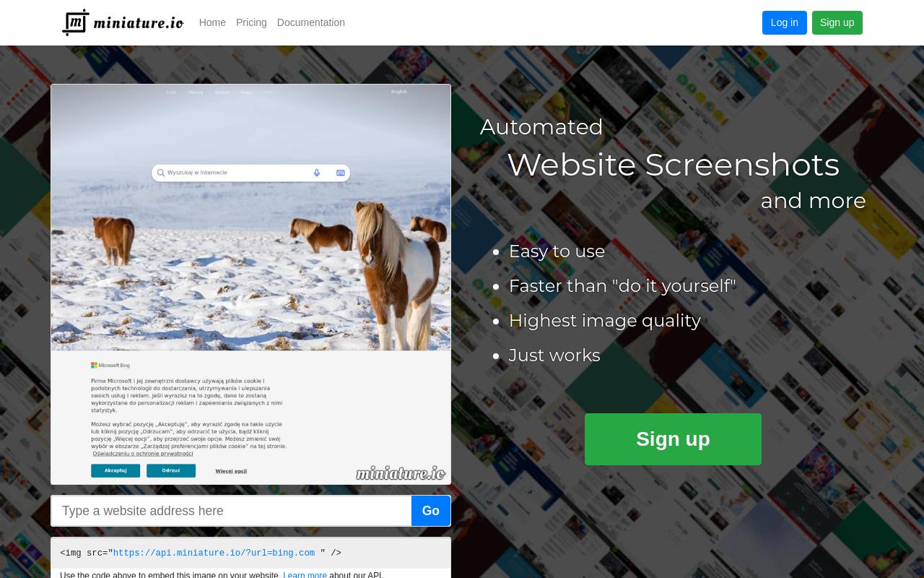Click the Bing screenshot preview thumbnail
The image size is (924, 578).
(x=250, y=284)
